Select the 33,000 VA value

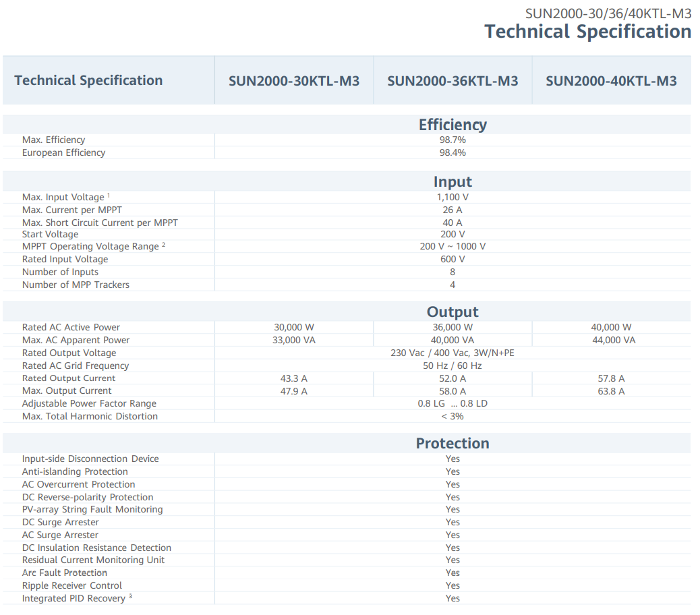click(x=294, y=340)
